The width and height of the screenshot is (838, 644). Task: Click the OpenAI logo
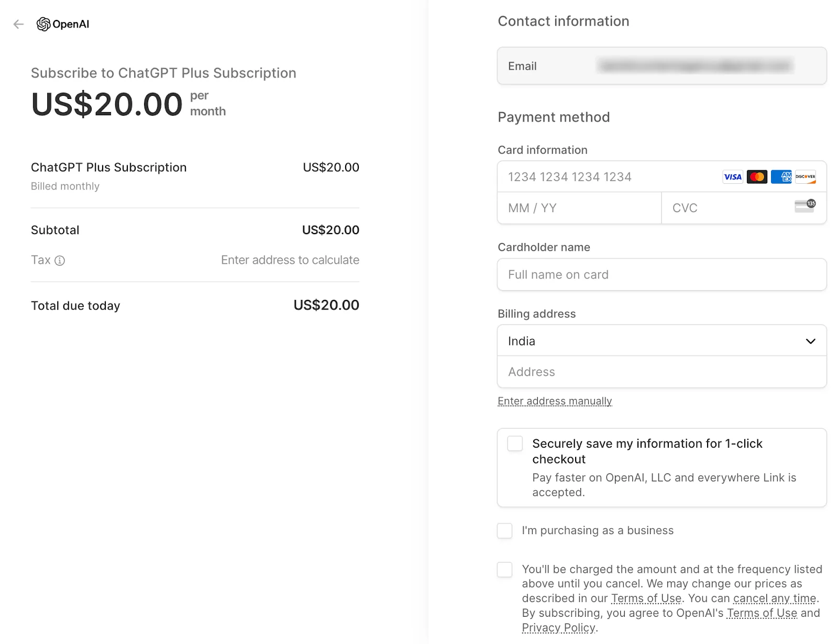[63, 24]
